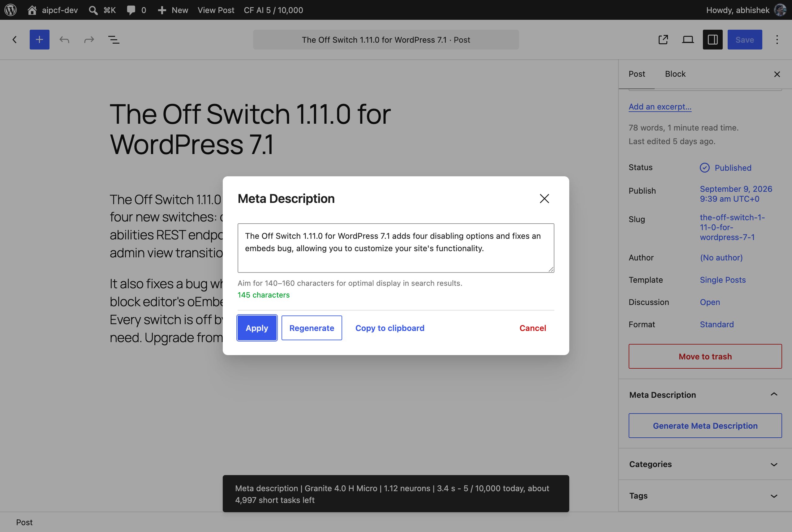
Task: Redo the last undone change
Action: pyautogui.click(x=89, y=40)
